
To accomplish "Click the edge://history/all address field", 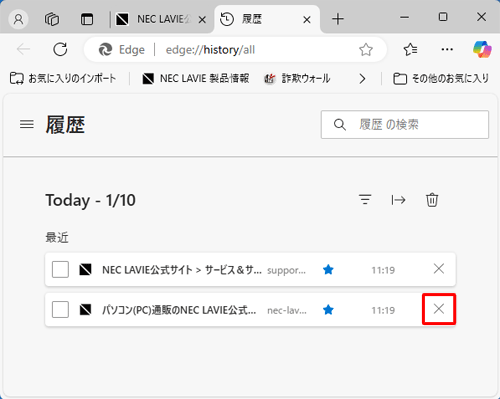I will point(210,50).
